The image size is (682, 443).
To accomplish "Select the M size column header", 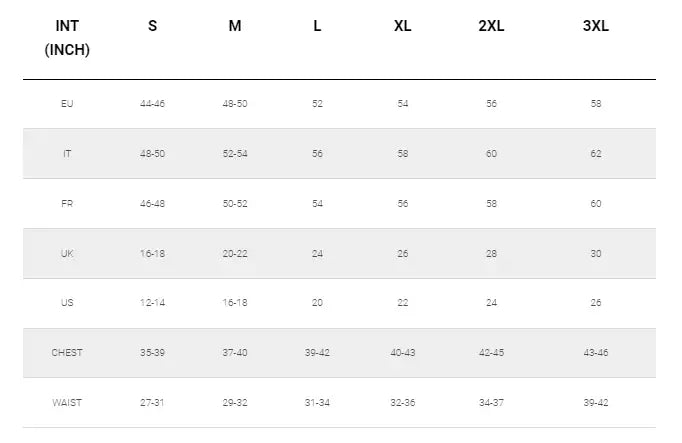I will (235, 27).
